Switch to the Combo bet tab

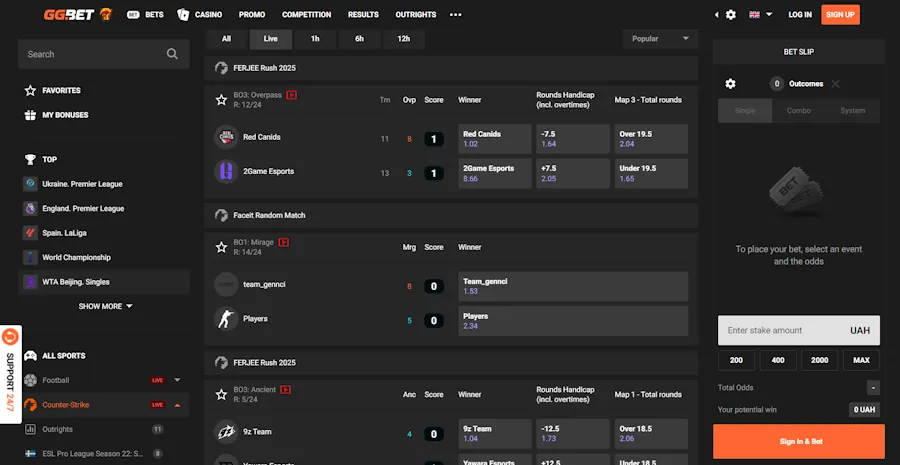coord(798,111)
